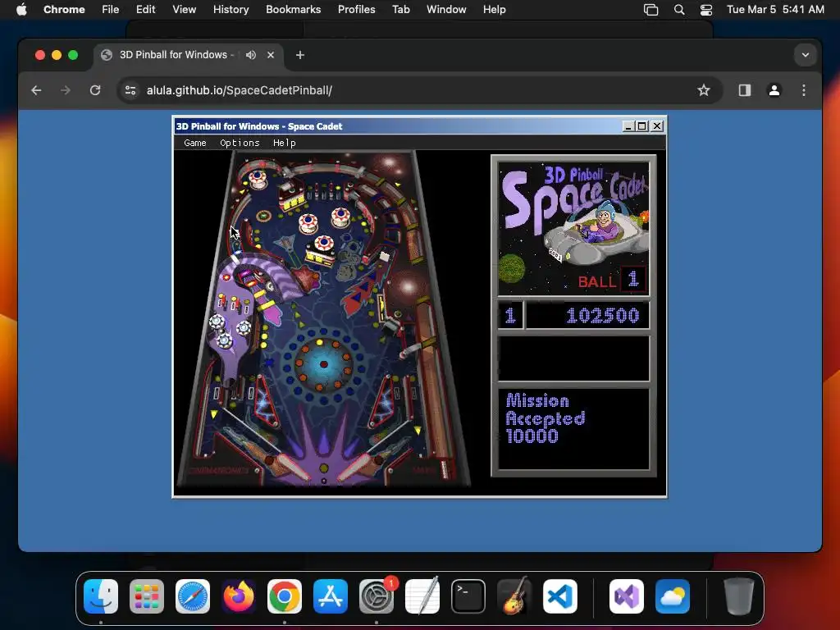Minimize the Space Cadet pinball window

(x=629, y=126)
